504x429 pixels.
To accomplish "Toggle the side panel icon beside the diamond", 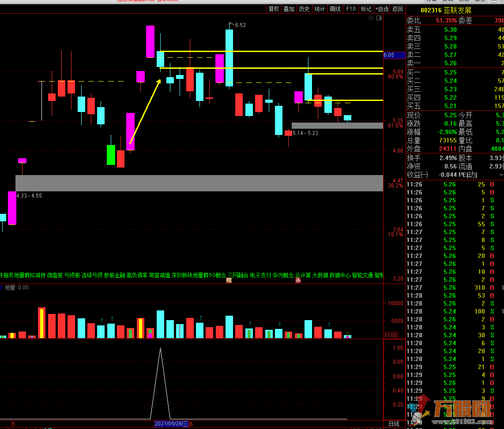I will 378,18.
